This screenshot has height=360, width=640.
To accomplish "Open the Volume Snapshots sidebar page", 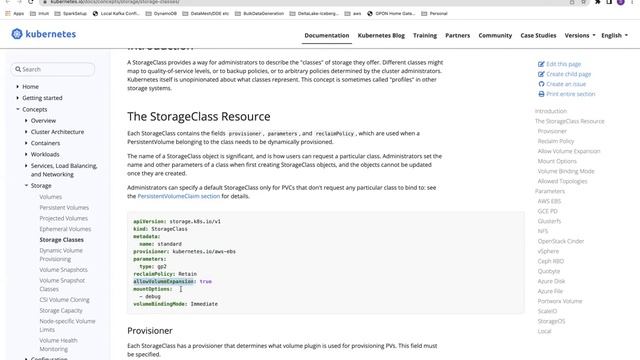I will 63,270.
